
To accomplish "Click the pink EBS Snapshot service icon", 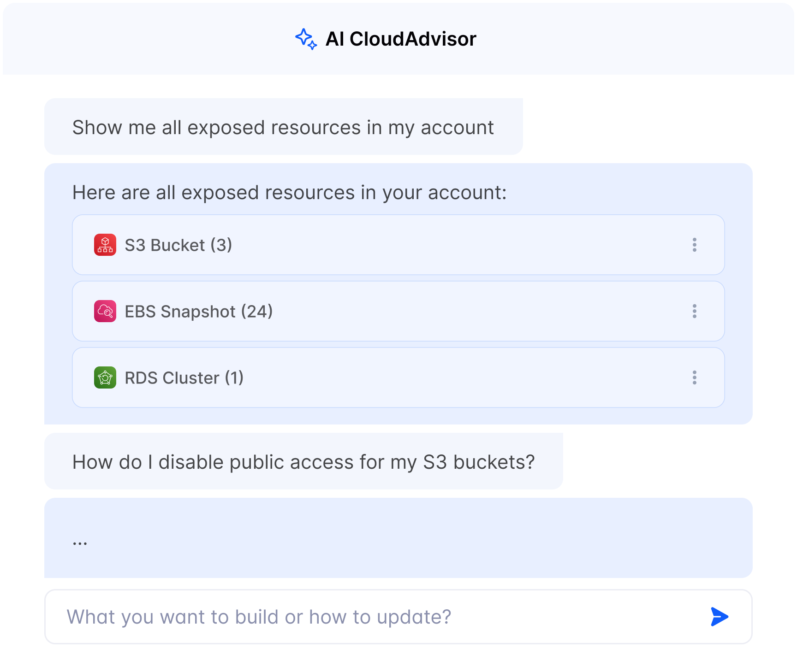I will [105, 311].
